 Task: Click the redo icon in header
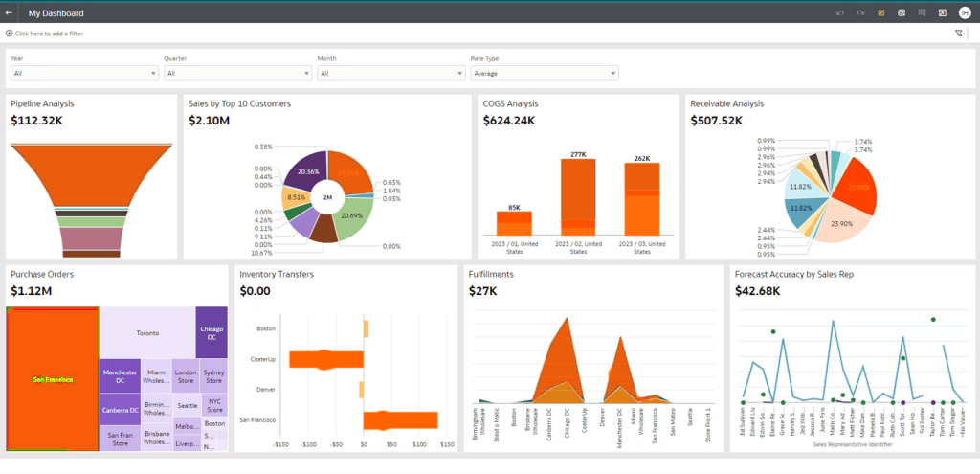point(859,13)
